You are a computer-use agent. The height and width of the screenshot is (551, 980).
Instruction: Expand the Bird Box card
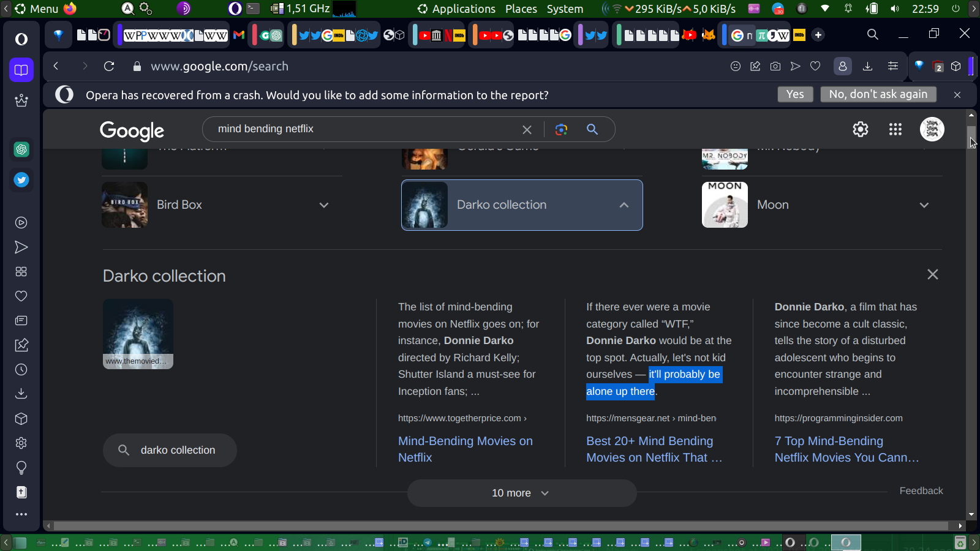pos(324,205)
